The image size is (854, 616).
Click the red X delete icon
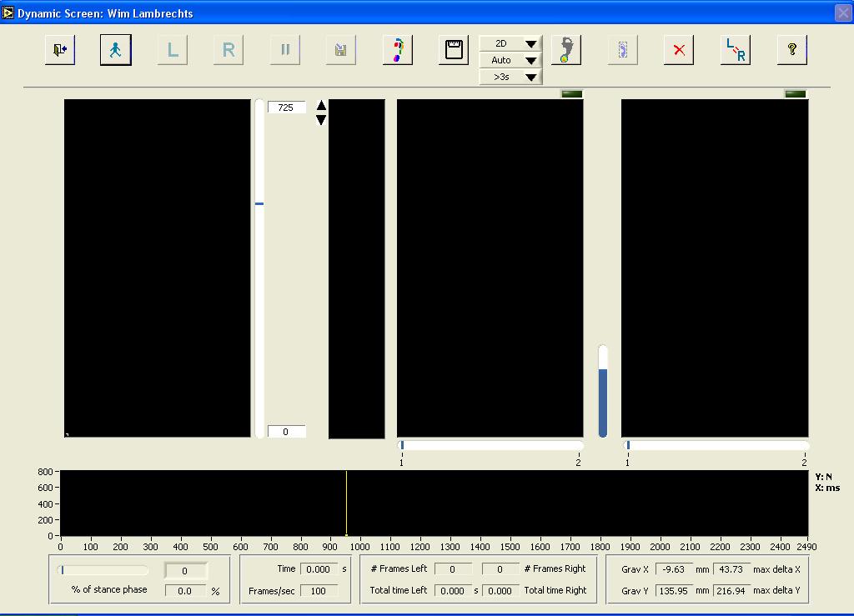[679, 50]
